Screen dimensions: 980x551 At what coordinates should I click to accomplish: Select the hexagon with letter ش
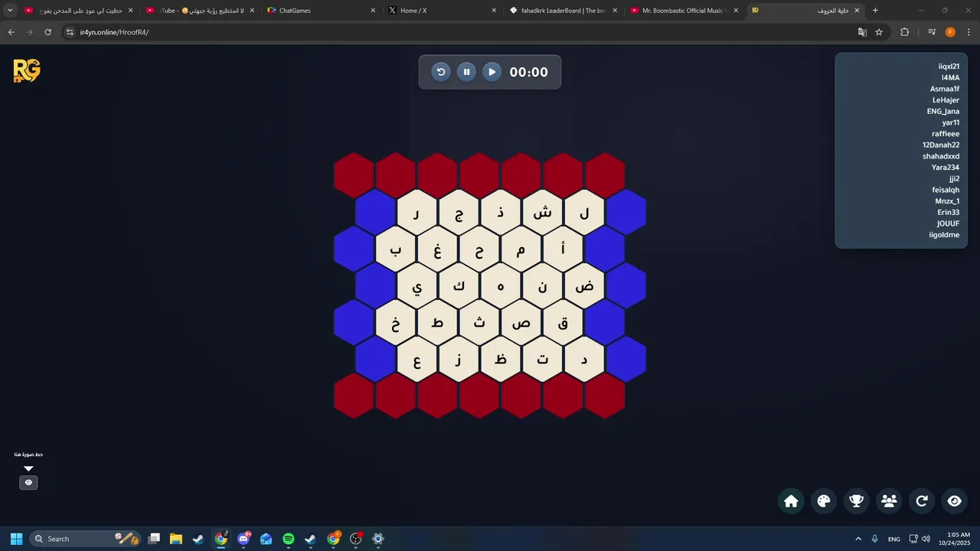(x=543, y=213)
